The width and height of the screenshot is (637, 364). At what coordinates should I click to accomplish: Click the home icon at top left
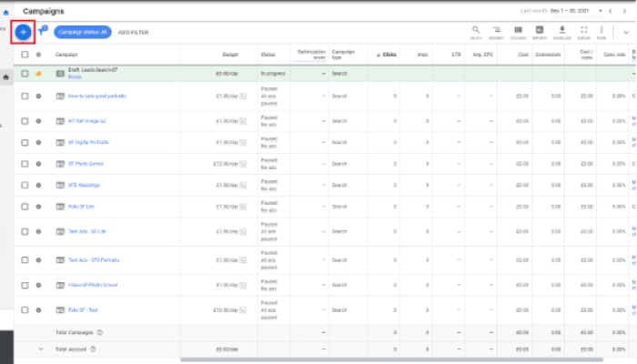click(x=5, y=13)
